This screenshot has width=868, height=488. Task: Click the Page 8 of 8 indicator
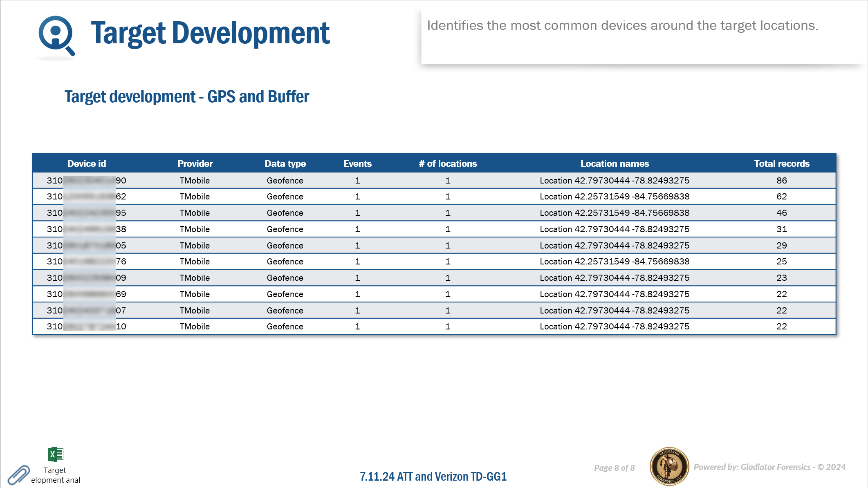(614, 468)
